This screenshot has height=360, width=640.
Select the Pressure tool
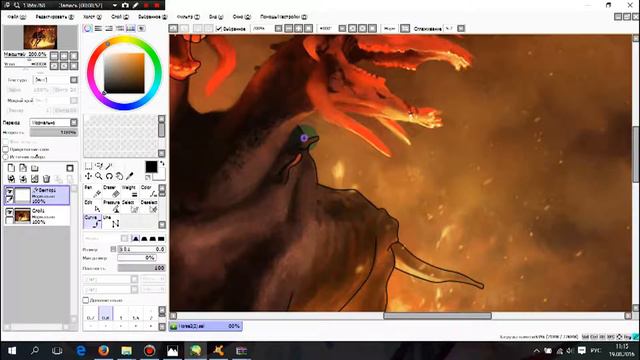111,206
